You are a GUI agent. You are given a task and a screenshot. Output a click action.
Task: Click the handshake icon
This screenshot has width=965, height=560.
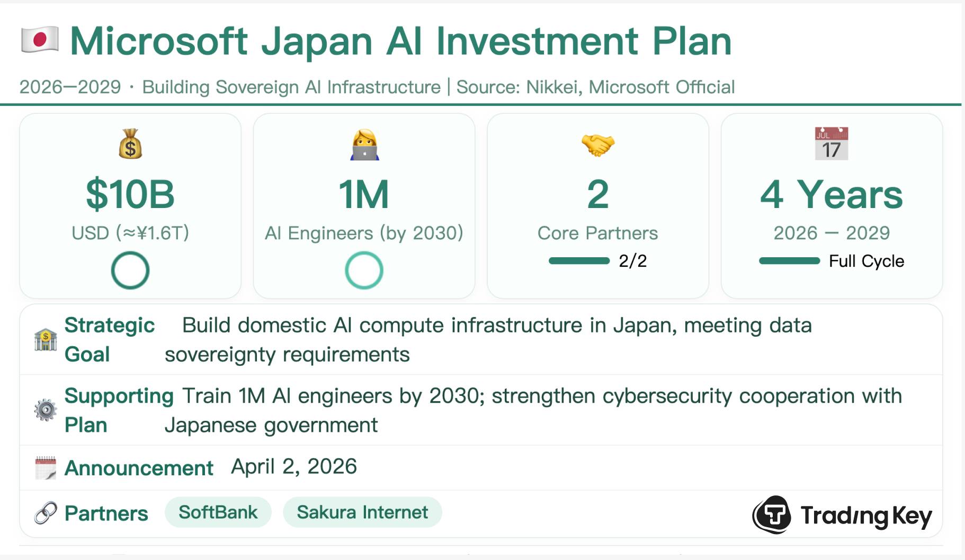pyautogui.click(x=597, y=144)
